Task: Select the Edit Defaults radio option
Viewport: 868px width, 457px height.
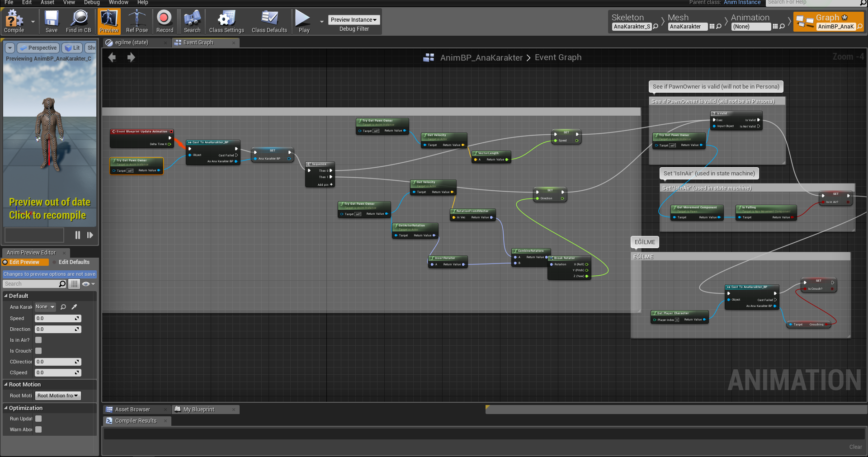Action: pyautogui.click(x=71, y=262)
